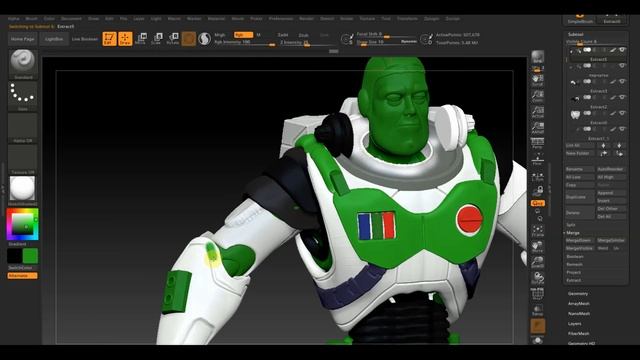Viewport: 640px width, 360px height.
Task: Open the Texture Off slot
Action: (x=22, y=160)
